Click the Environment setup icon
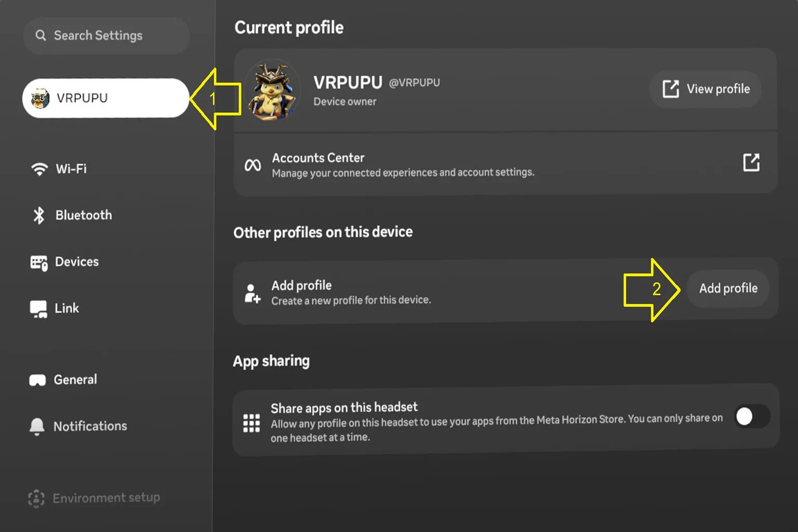Viewport: 798px width, 532px height. pyautogui.click(x=36, y=499)
